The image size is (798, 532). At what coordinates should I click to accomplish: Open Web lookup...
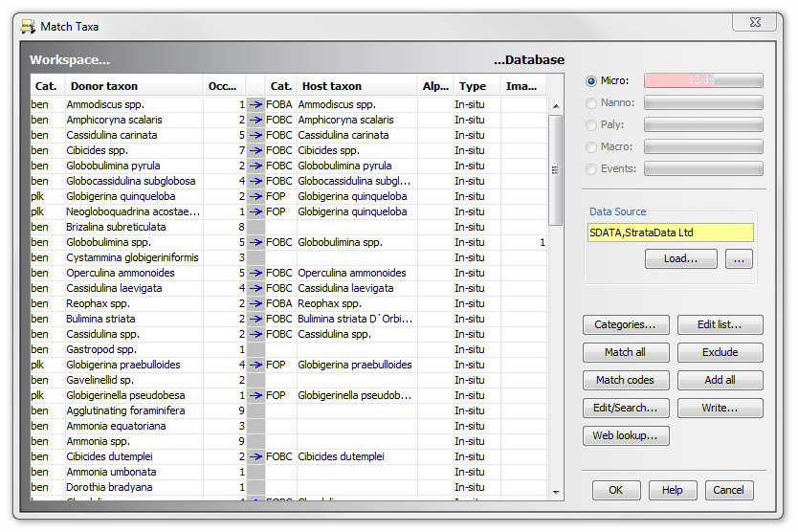click(x=626, y=435)
